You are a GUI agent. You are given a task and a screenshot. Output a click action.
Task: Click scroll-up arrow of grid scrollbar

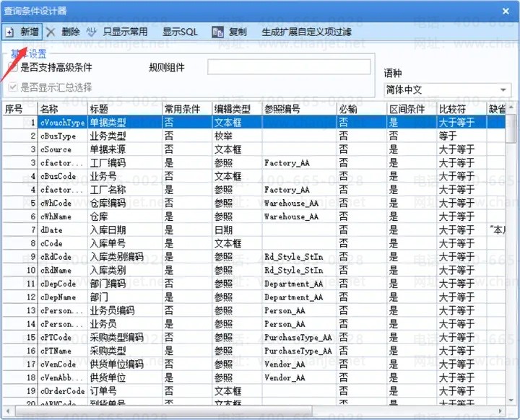pos(511,108)
